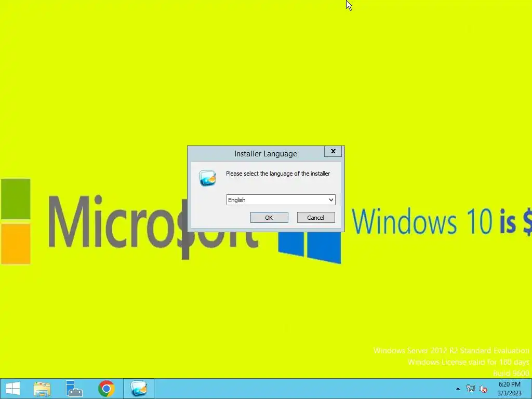The height and width of the screenshot is (399, 532).
Task: Open the network status tray icon
Action: [470, 389]
